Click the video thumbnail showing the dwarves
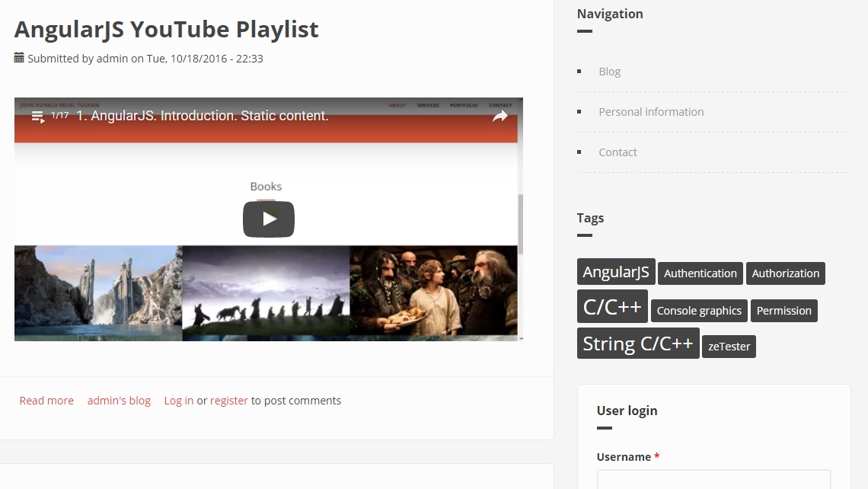This screenshot has width=868, height=489. [433, 292]
